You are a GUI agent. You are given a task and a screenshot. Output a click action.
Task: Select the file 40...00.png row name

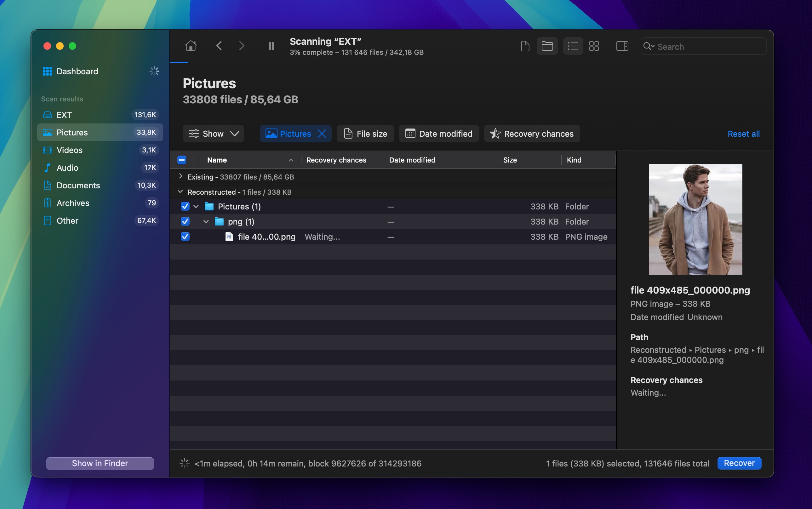[267, 237]
